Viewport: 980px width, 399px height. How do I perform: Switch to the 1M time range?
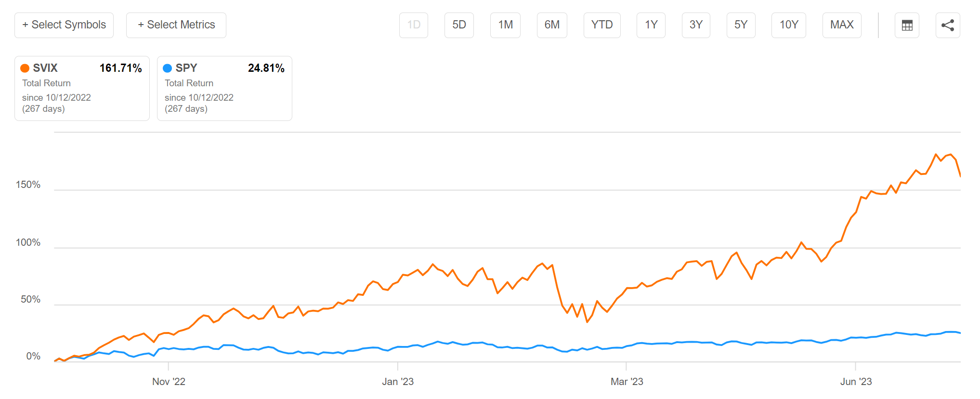click(505, 25)
